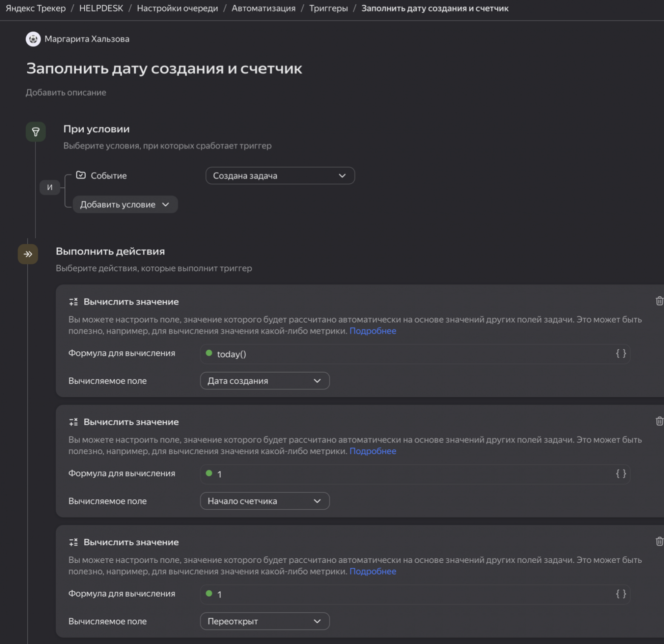Viewport: 664px width, 644px height.
Task: Expand the Добавить условие dropdown
Action: click(x=125, y=205)
